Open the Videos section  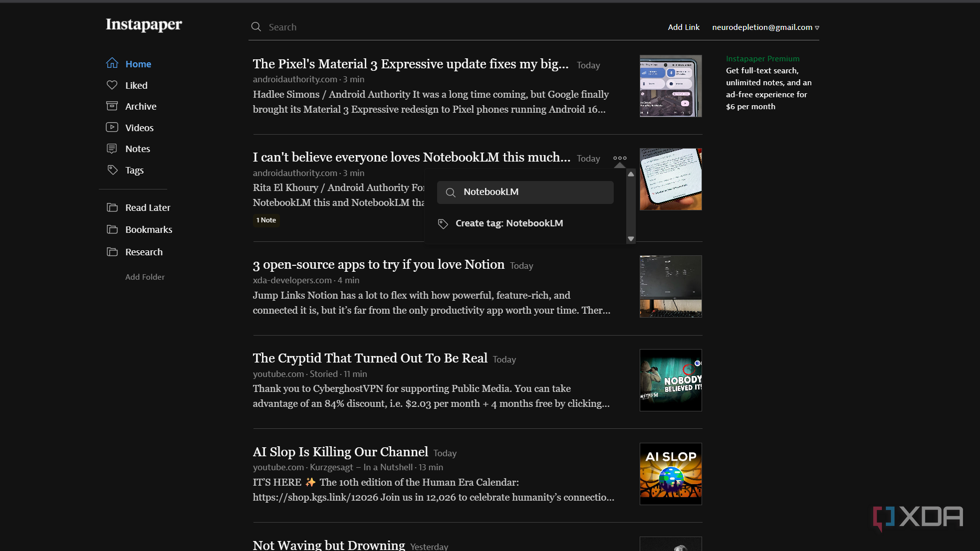(139, 128)
